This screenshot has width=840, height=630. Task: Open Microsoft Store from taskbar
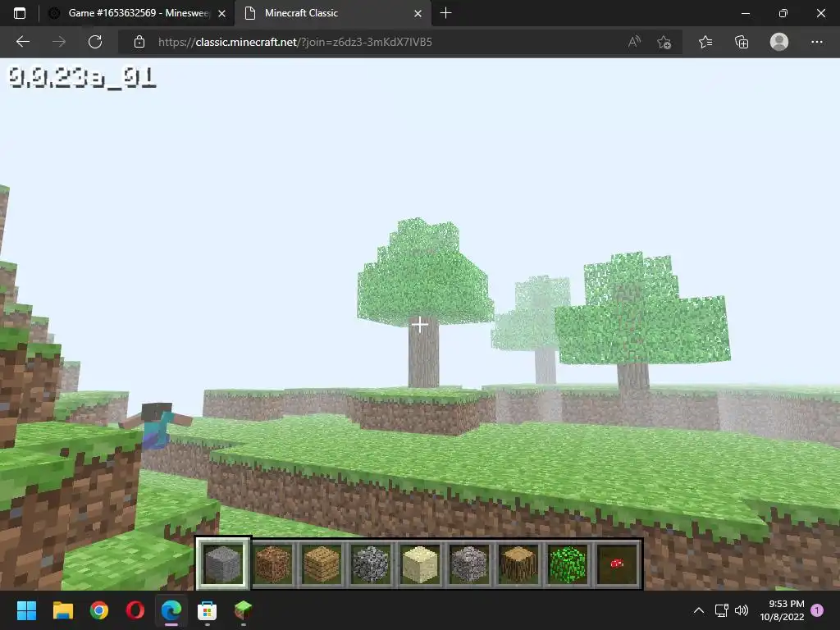pyautogui.click(x=207, y=610)
